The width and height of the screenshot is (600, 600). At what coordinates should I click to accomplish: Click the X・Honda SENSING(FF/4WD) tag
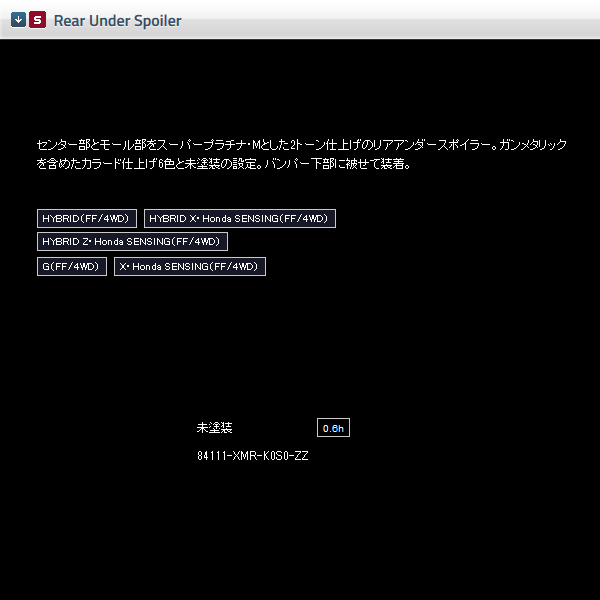tap(189, 267)
